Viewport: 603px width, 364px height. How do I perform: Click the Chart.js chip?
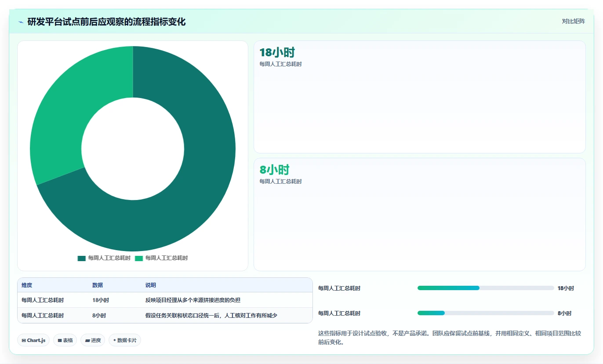point(33,340)
